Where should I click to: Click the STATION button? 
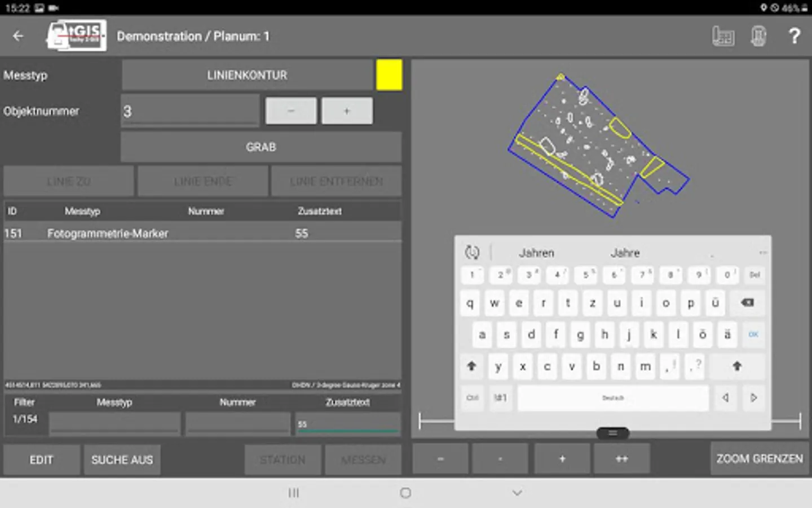tap(283, 459)
